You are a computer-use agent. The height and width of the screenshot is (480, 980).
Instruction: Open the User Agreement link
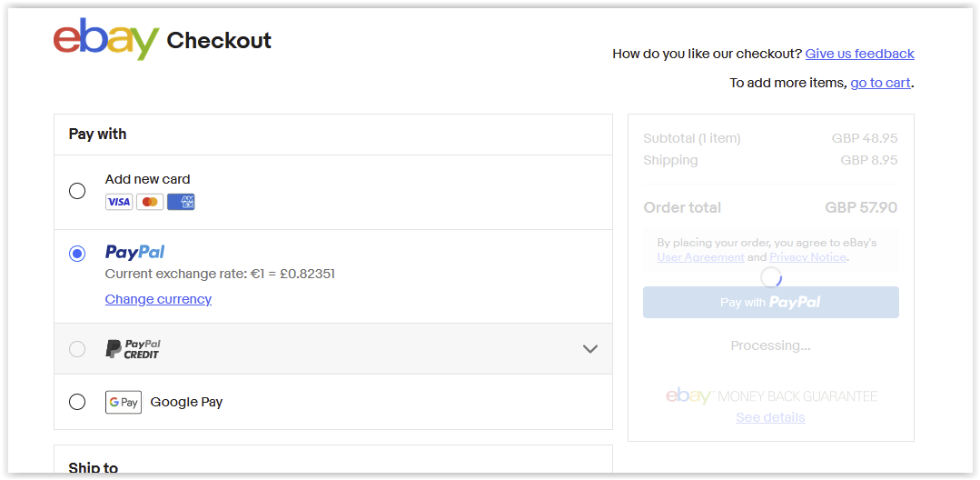[700, 257]
